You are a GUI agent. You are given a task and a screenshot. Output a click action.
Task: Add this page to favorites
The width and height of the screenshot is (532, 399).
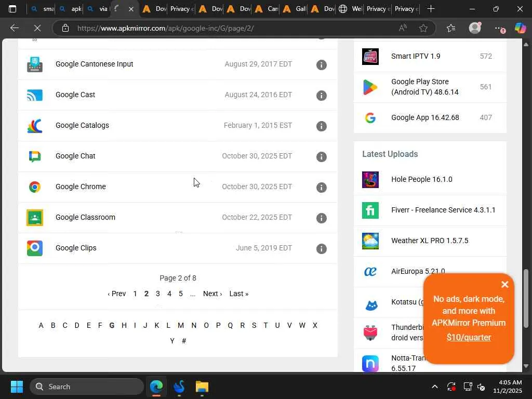(x=423, y=28)
